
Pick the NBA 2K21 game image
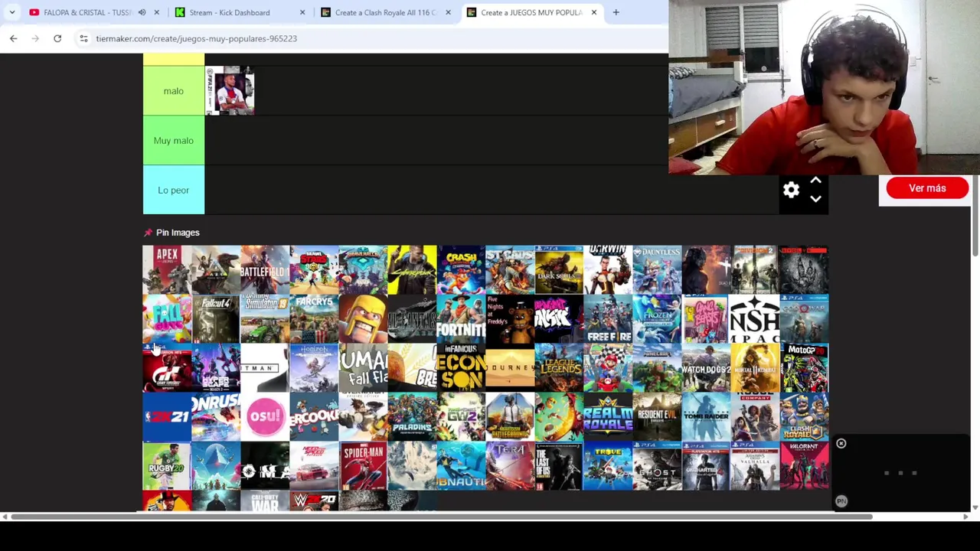[x=167, y=417]
